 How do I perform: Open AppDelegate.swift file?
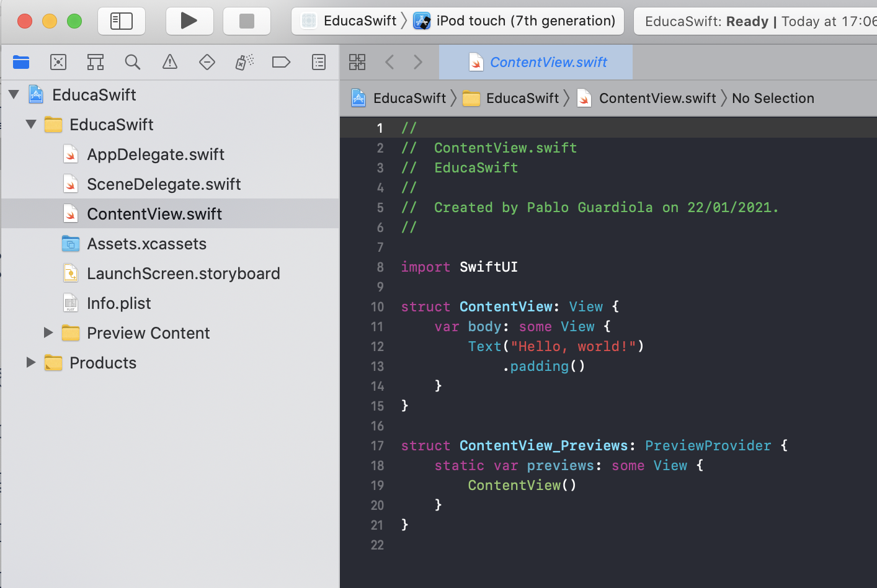pyautogui.click(x=155, y=154)
